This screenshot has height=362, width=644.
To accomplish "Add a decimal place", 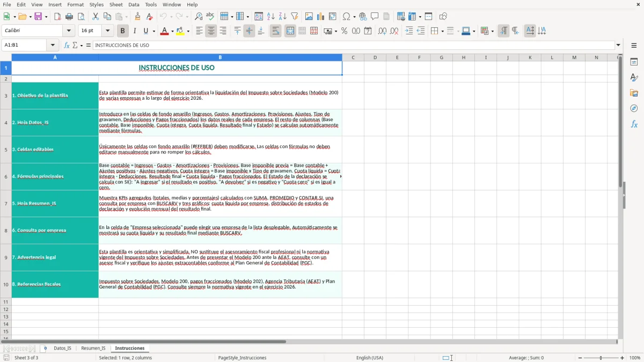I will (x=382, y=31).
